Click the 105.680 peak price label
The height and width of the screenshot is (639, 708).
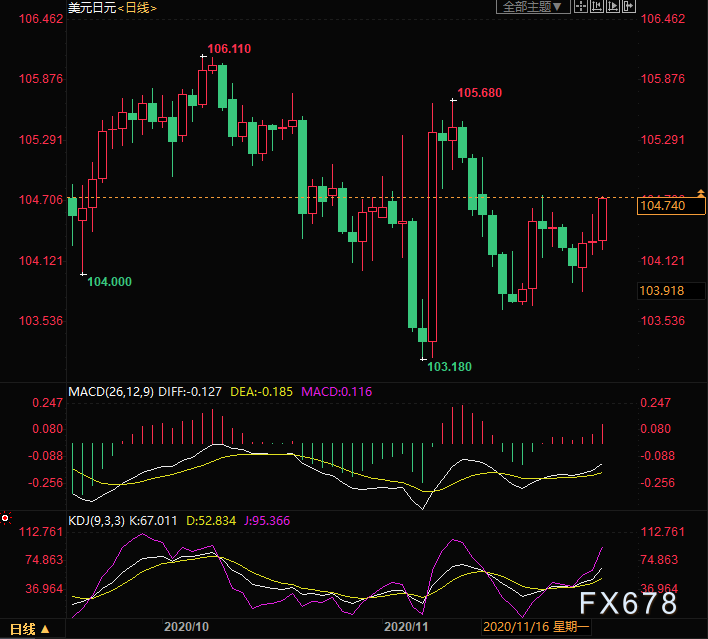click(x=479, y=93)
